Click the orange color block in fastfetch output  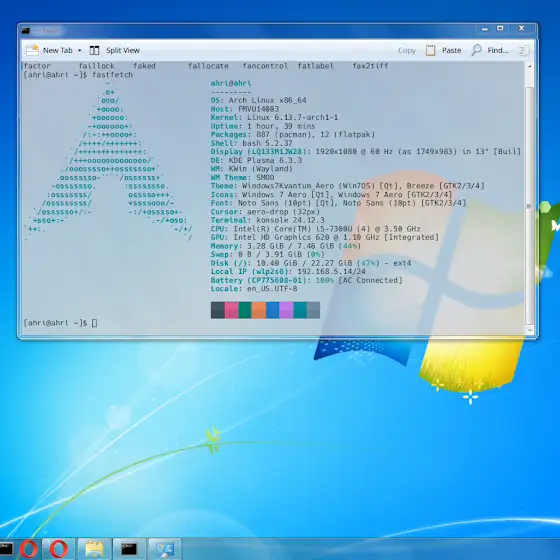click(259, 310)
